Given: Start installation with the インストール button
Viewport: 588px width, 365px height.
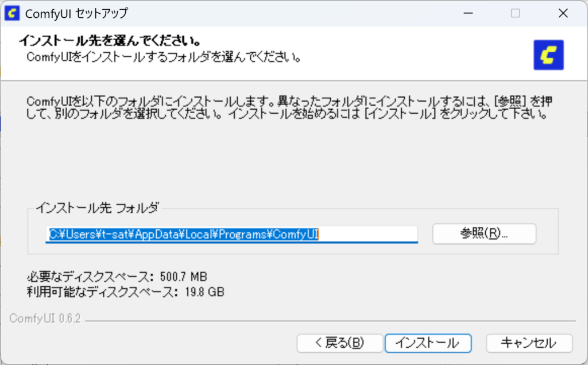Looking at the screenshot, I should click(428, 343).
